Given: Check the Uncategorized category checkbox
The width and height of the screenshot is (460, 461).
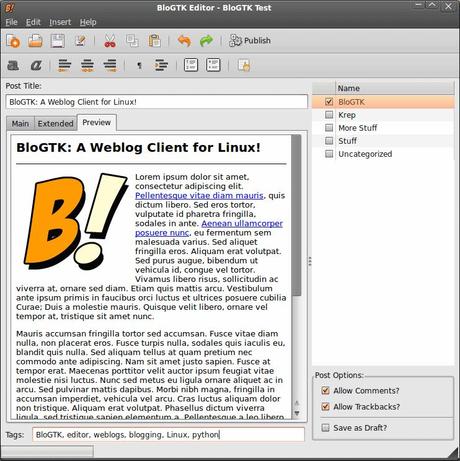Looking at the screenshot, I should 329,154.
